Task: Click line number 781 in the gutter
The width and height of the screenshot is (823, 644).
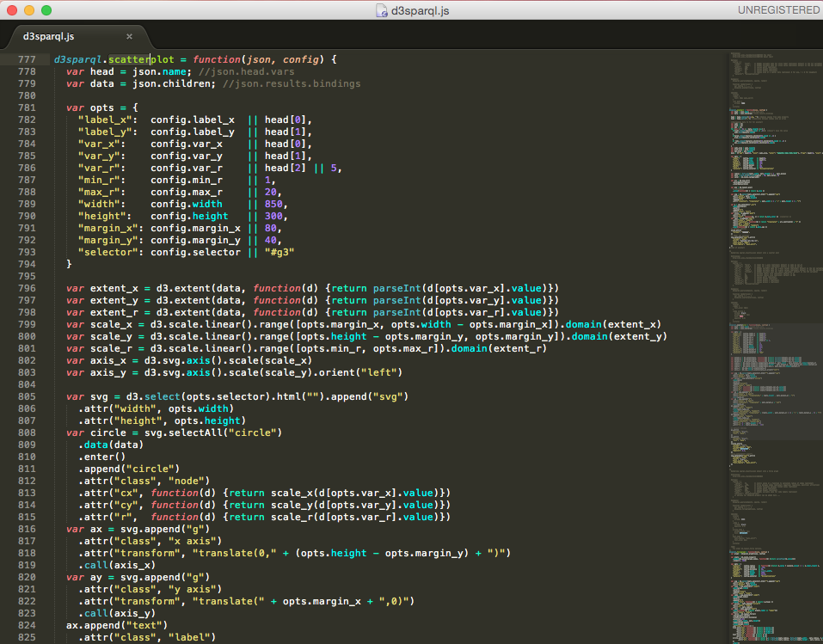Action: 27,107
